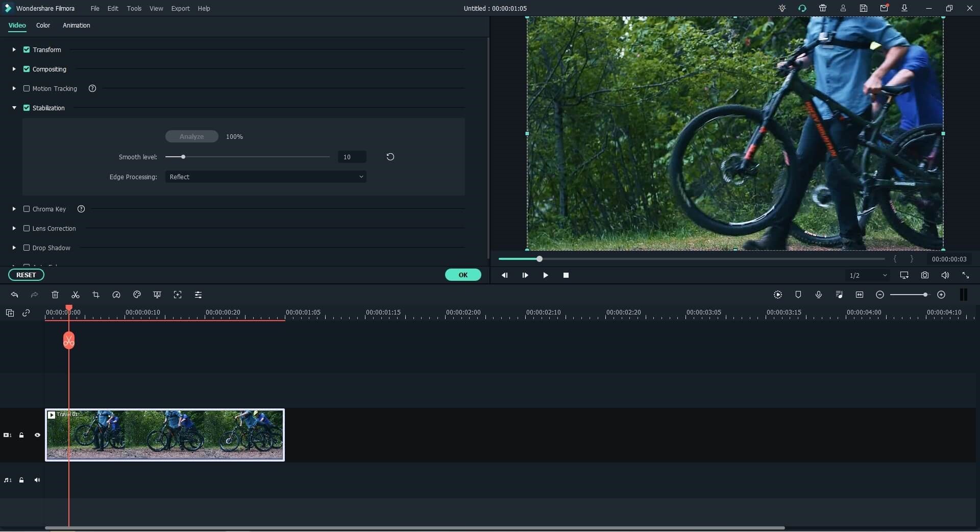Enable the Chroma Key checkbox
This screenshot has width=980, height=532.
click(27, 209)
